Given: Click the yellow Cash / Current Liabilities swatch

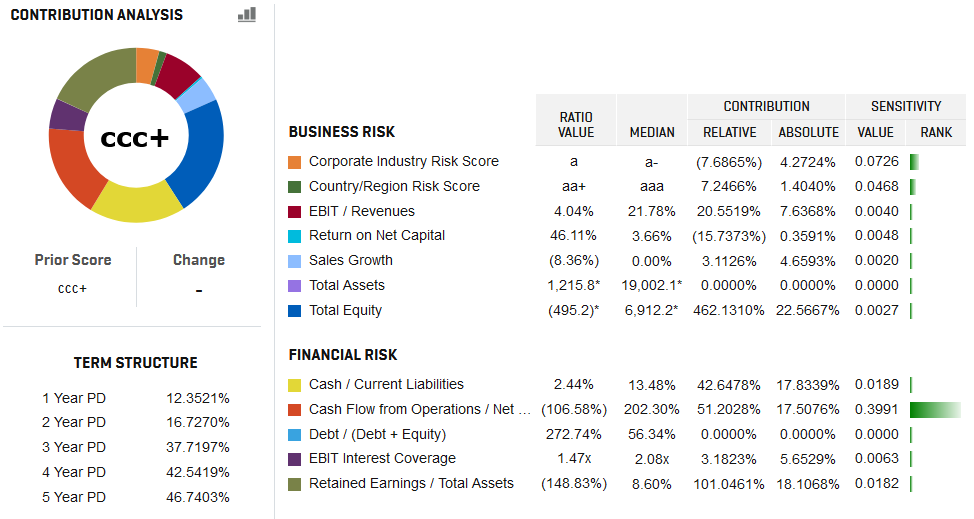Looking at the screenshot, I should (294, 385).
